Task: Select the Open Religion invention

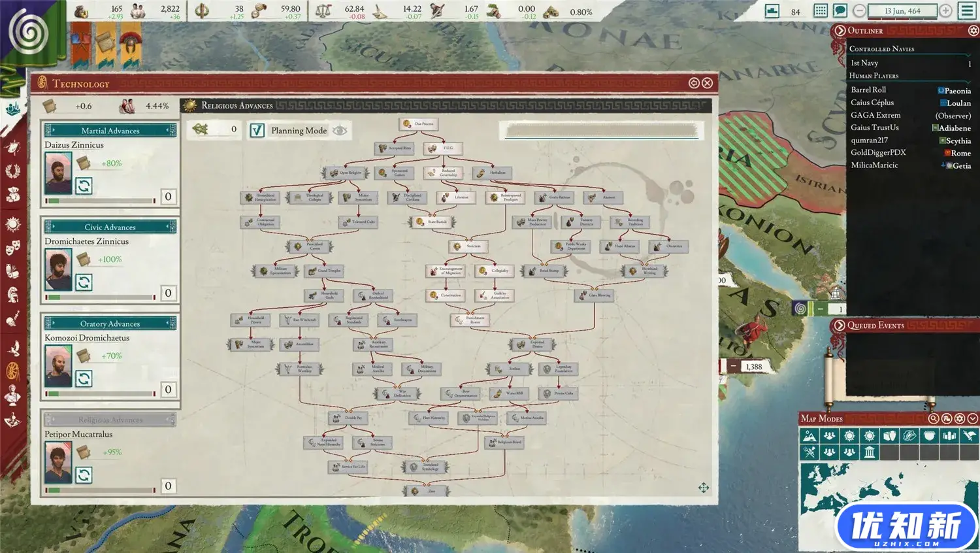Action: pos(345,173)
